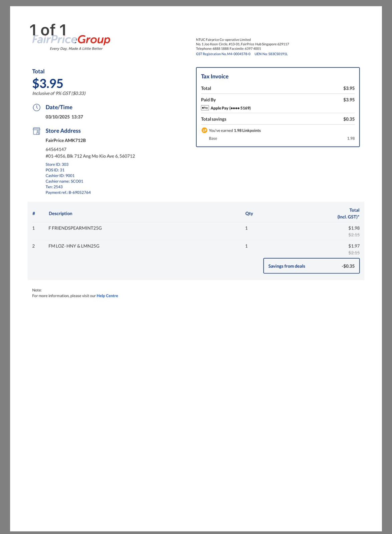Click the Description column header
392x534 pixels.
pos(60,214)
